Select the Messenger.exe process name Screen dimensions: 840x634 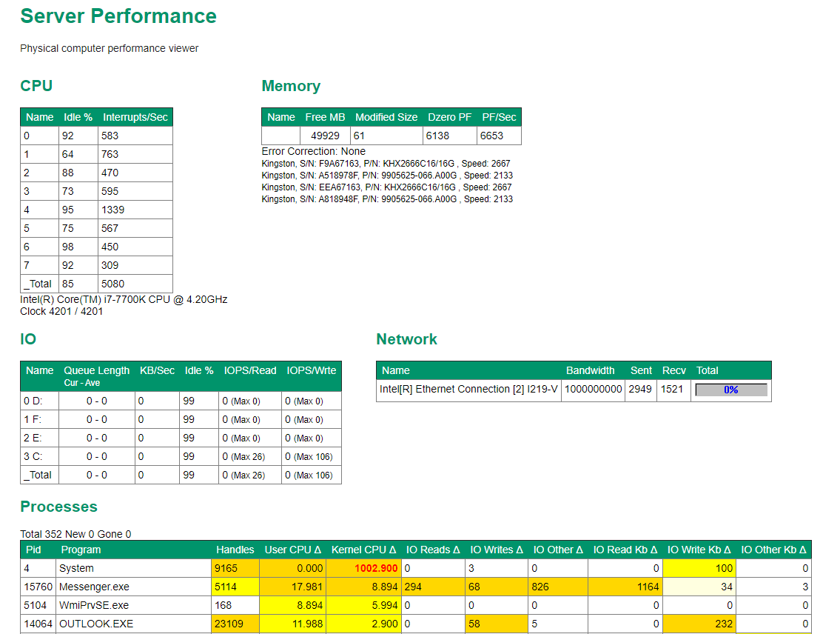click(94, 587)
